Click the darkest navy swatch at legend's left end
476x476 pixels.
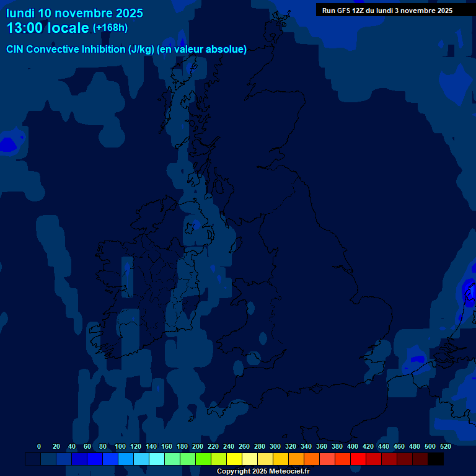pyautogui.click(x=33, y=459)
